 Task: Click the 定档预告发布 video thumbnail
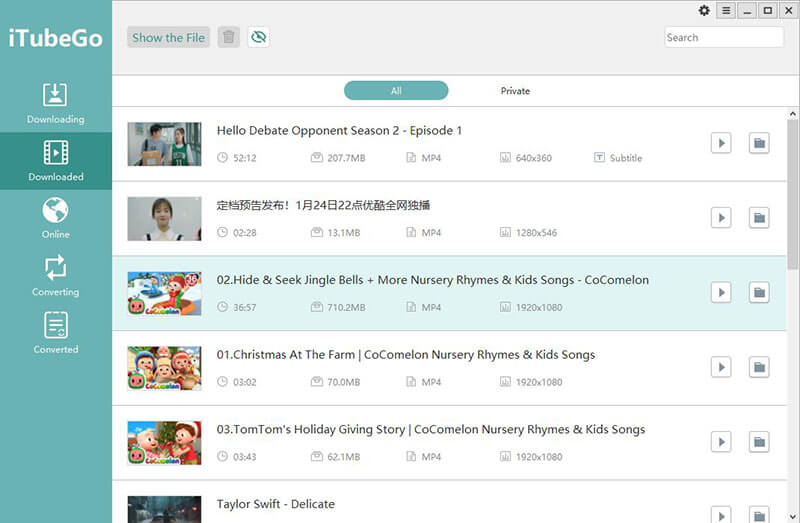coord(164,218)
